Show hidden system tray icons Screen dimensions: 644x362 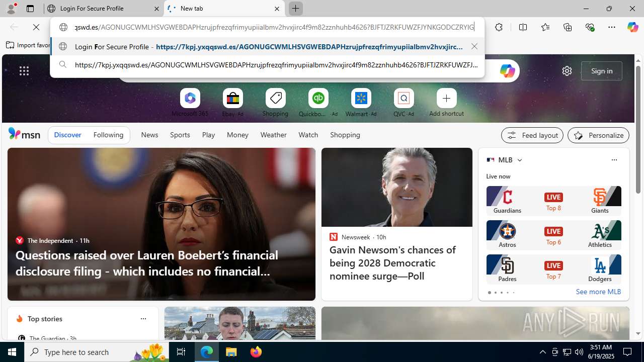click(542, 352)
